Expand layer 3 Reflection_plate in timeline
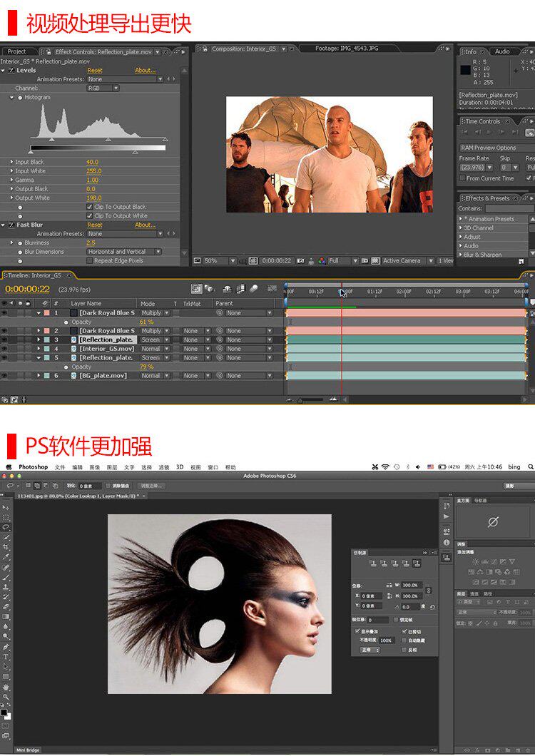Screen dimensions: 535x756 (x=39, y=340)
